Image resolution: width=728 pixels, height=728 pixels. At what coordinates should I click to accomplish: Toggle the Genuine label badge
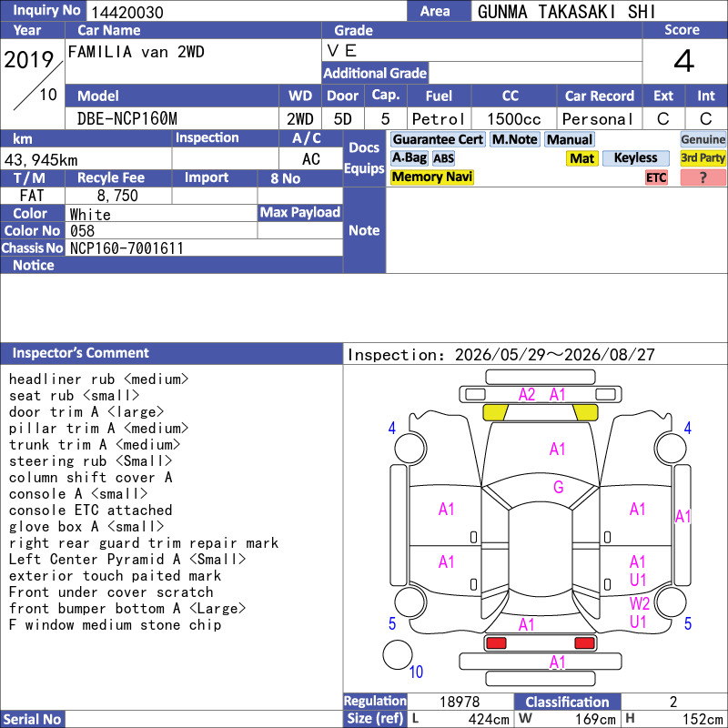pos(703,139)
